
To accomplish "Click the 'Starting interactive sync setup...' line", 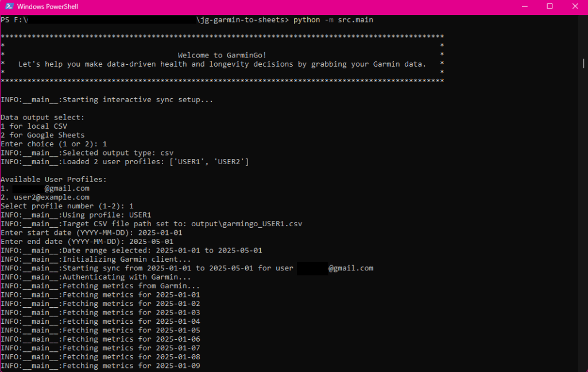I will [x=107, y=100].
